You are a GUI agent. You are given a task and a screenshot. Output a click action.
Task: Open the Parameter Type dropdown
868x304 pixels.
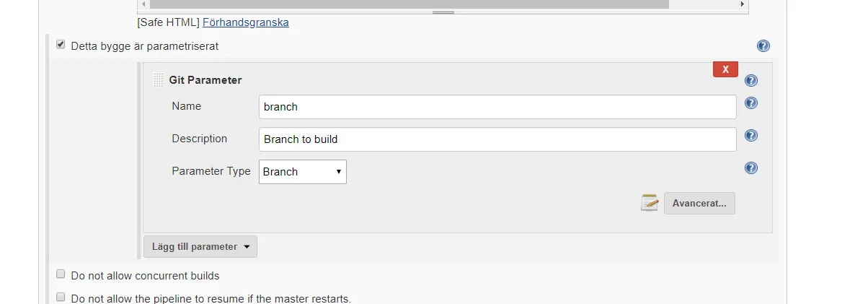pyautogui.click(x=302, y=172)
